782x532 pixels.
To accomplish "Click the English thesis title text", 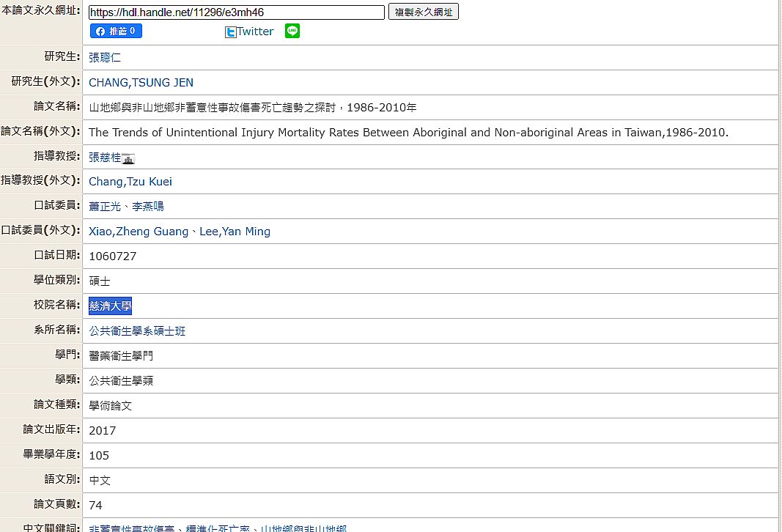I will (408, 132).
